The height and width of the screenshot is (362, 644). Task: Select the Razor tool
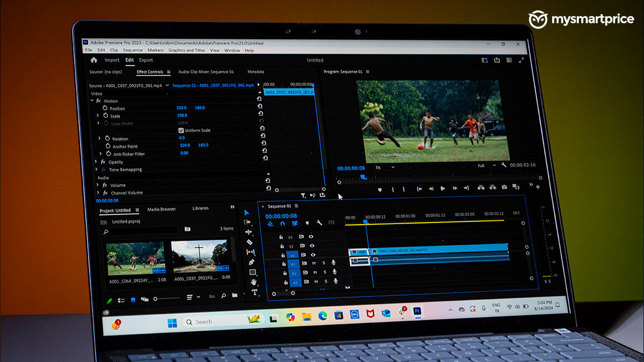pos(249,242)
